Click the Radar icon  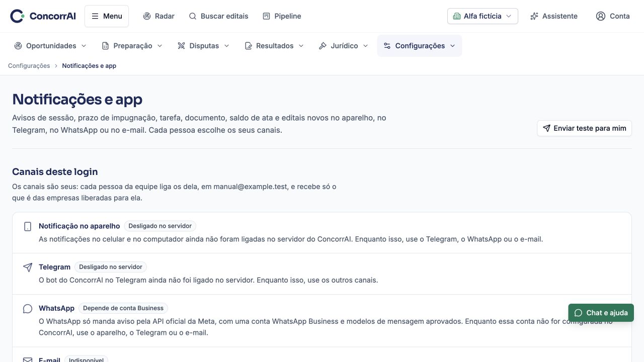click(147, 16)
